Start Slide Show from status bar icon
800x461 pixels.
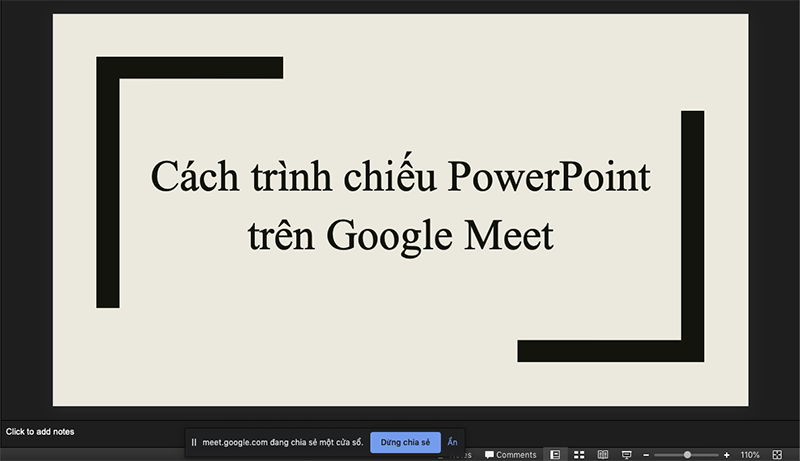coord(627,454)
